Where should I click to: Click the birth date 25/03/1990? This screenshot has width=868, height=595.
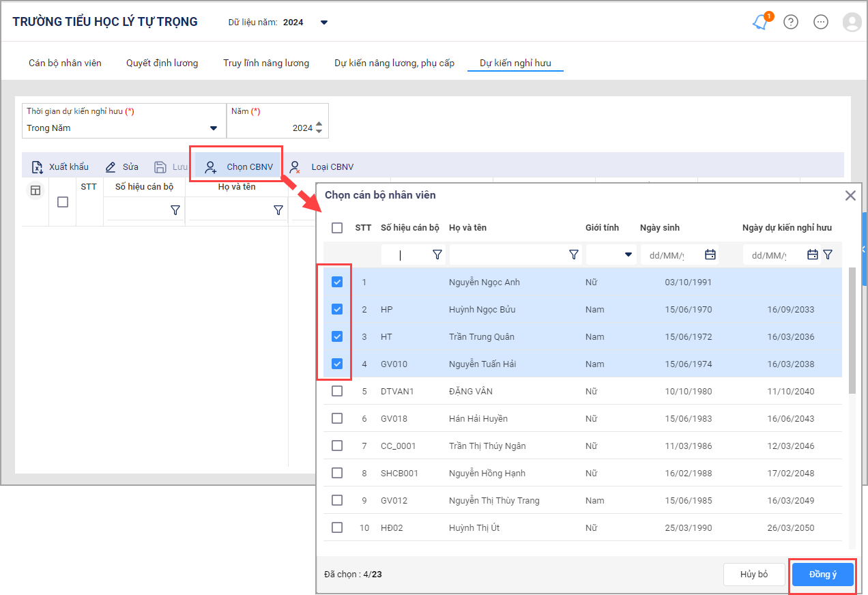point(689,527)
